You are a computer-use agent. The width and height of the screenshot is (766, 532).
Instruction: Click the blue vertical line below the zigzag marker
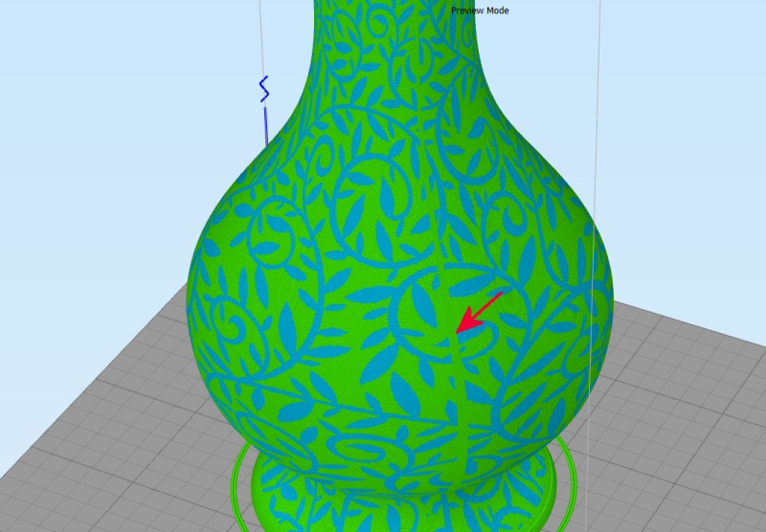pos(265,124)
